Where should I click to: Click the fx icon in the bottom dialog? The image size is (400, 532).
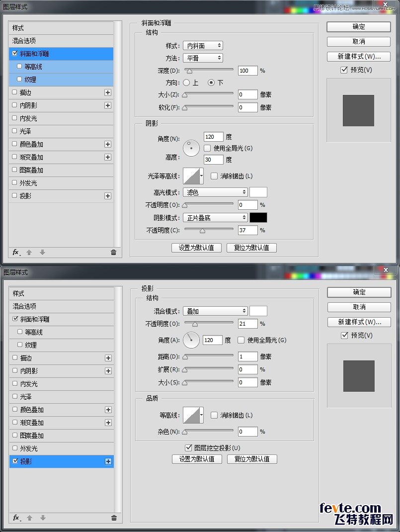(16, 518)
